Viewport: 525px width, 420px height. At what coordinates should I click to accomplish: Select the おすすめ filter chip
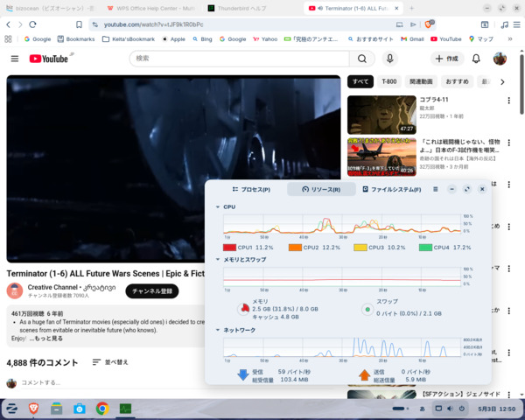click(x=457, y=81)
